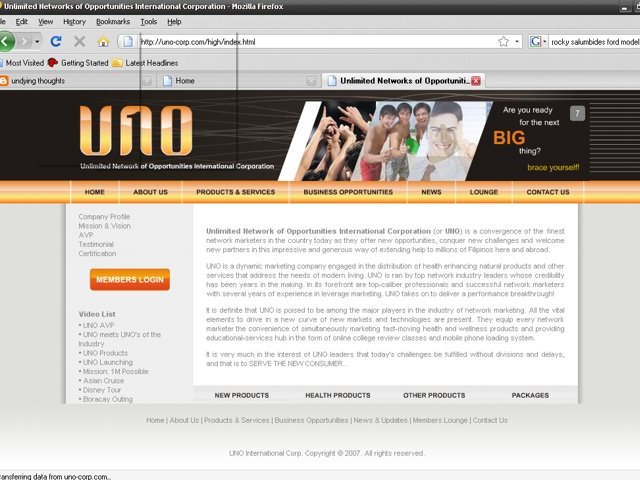Click the Stop loading X icon

(80, 41)
